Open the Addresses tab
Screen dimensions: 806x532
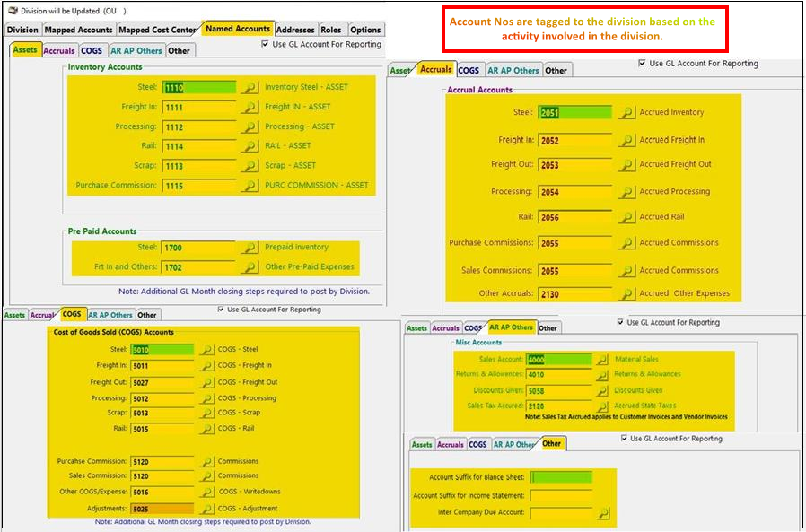pyautogui.click(x=295, y=30)
